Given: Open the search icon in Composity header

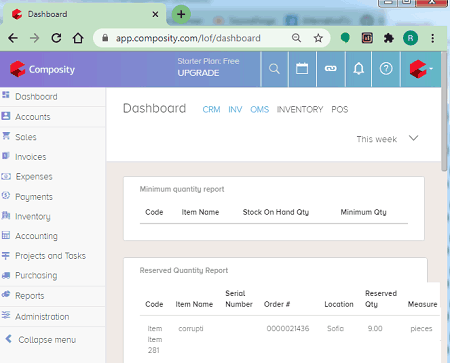Looking at the screenshot, I should [x=274, y=69].
